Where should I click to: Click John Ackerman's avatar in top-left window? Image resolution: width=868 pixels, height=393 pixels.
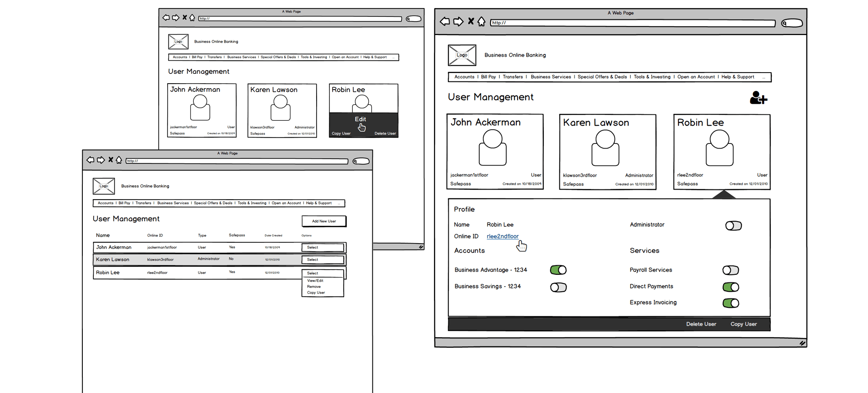[x=200, y=107]
